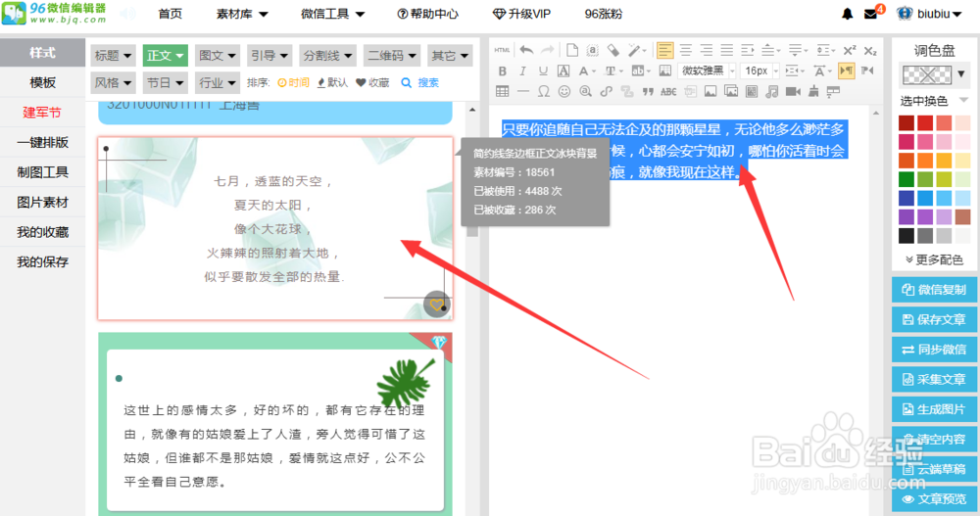Expand the 风格 filter dropdown
The image size is (980, 516).
(113, 82)
